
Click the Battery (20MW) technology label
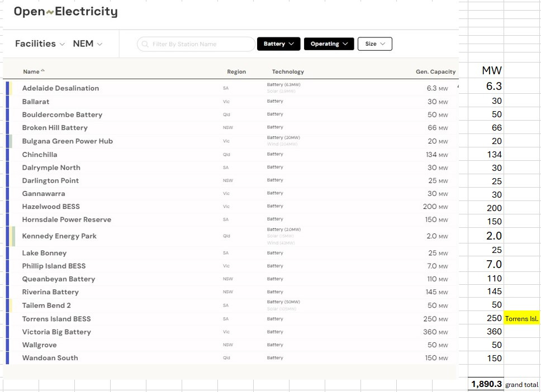click(283, 137)
